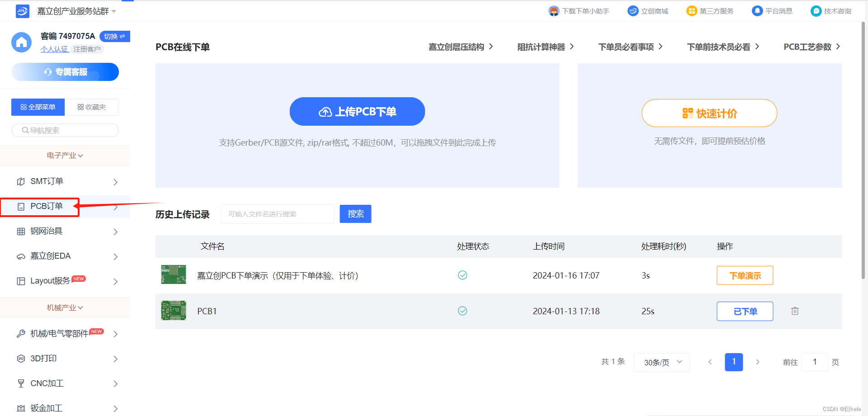Collapse the 电子产业 section
The height and width of the screenshot is (416, 868).
(x=65, y=156)
